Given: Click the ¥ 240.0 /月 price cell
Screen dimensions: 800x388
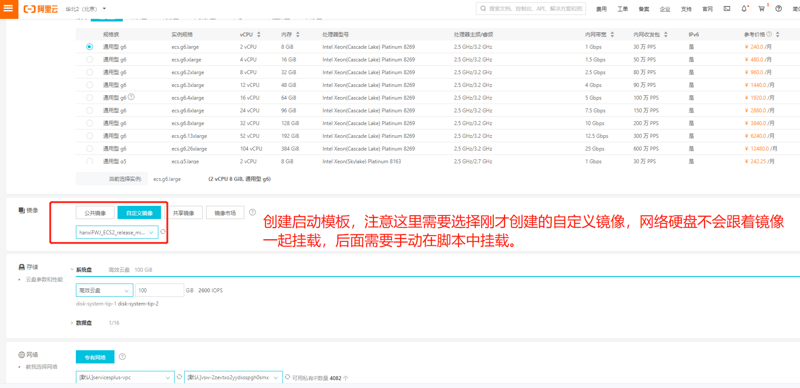Looking at the screenshot, I should [758, 46].
